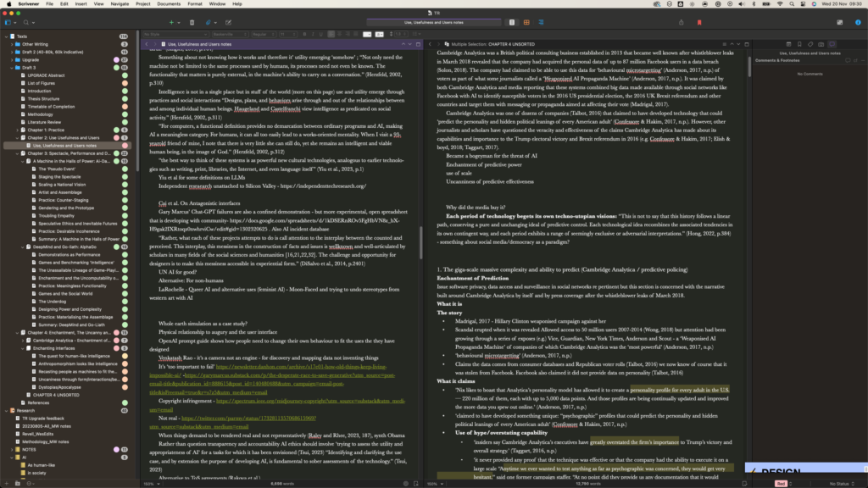Toggle the blue Inspector info icon
This screenshot has height=488, width=868.
858,23
